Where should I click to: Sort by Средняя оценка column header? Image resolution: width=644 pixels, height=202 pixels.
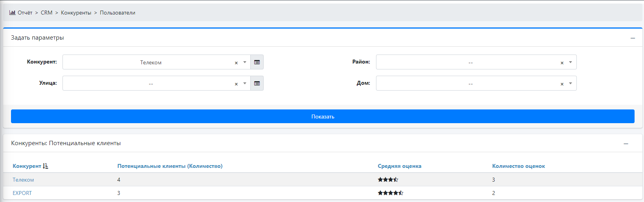point(399,166)
